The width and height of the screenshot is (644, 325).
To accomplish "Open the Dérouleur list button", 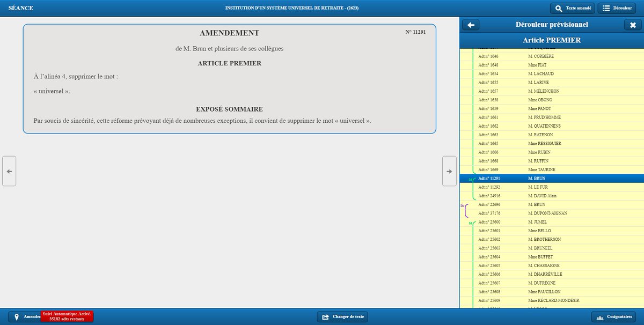I will pyautogui.click(x=617, y=8).
